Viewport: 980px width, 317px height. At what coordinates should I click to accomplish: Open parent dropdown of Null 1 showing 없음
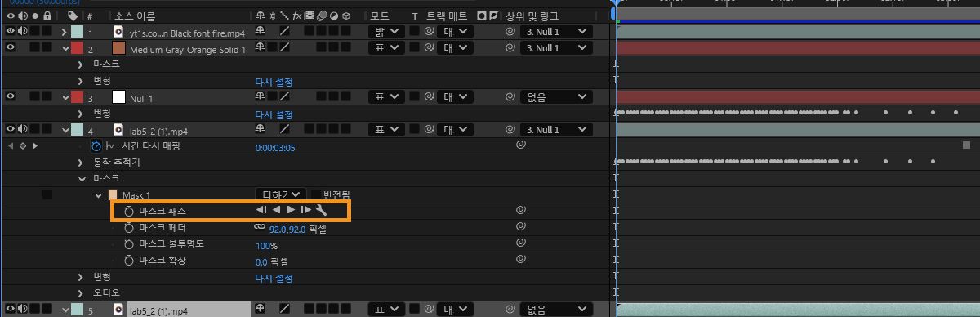click(557, 96)
